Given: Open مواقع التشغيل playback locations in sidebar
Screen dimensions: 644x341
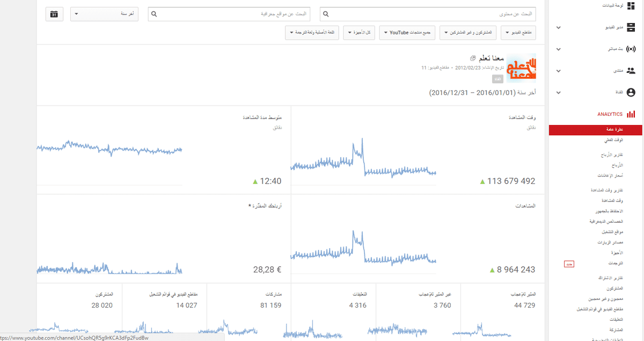Looking at the screenshot, I should click(x=612, y=232).
